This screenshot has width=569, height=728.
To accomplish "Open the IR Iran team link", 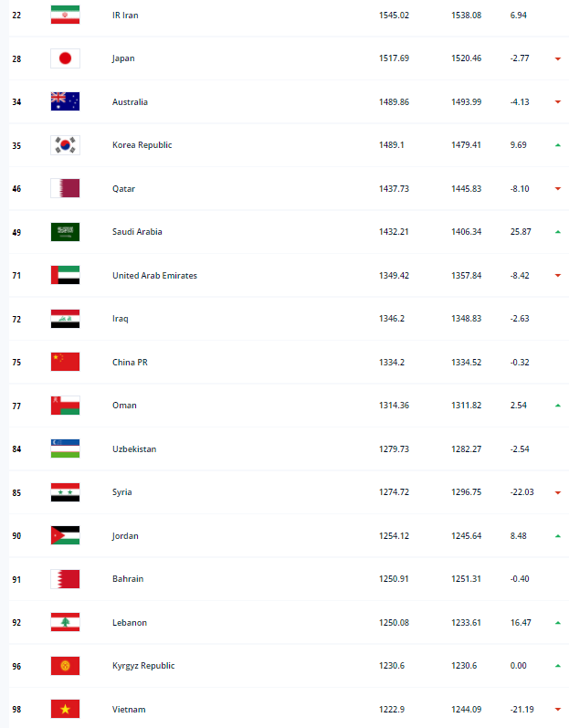I will click(125, 16).
